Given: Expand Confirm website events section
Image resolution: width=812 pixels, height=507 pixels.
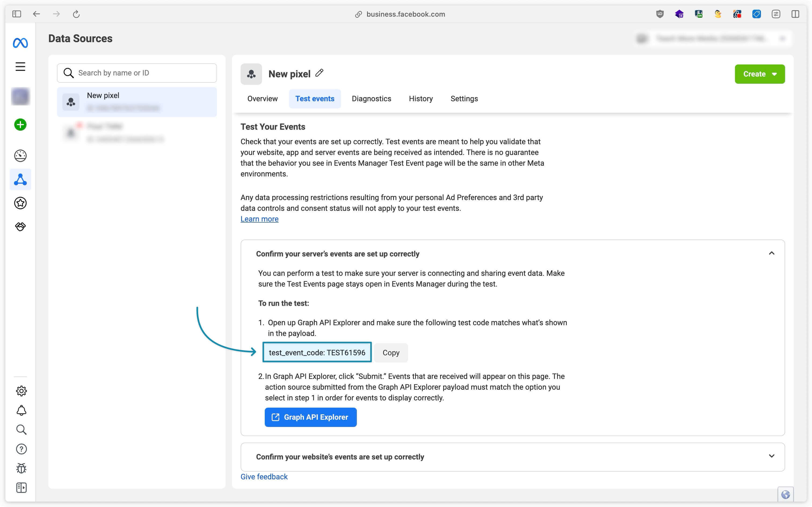Looking at the screenshot, I should [513, 457].
